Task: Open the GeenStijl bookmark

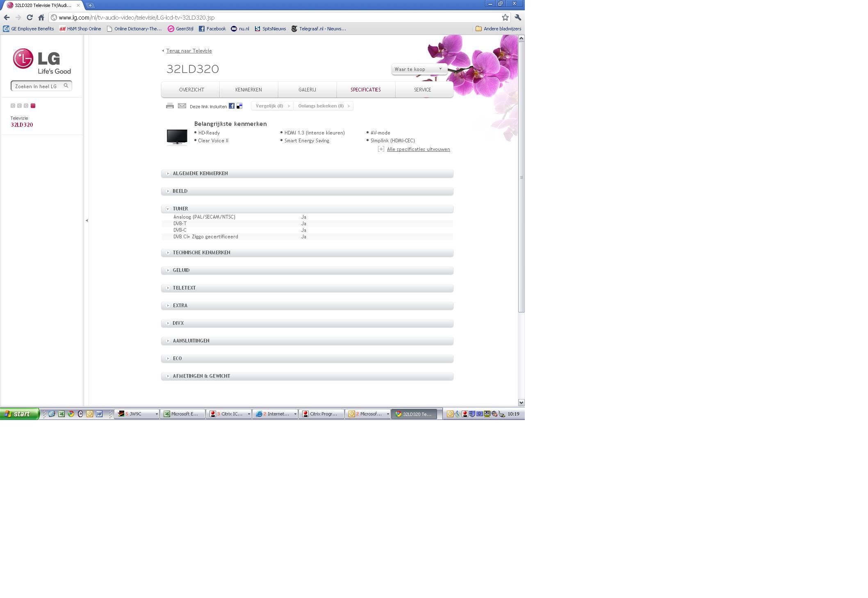Action: coord(180,29)
